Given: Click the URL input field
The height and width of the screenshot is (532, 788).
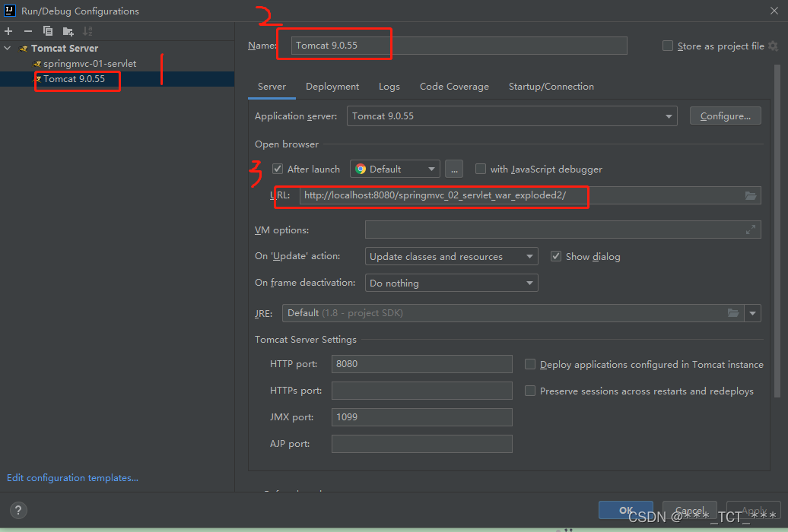Looking at the screenshot, I should pyautogui.click(x=530, y=195).
